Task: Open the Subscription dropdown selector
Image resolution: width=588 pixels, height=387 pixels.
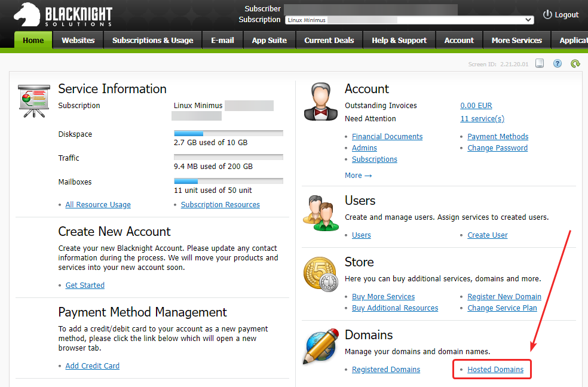Action: (409, 20)
